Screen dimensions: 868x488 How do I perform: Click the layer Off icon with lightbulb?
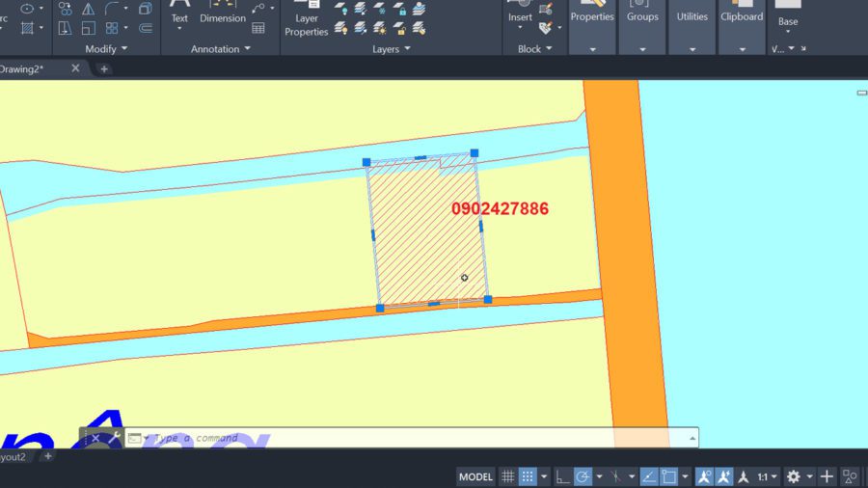(x=341, y=9)
